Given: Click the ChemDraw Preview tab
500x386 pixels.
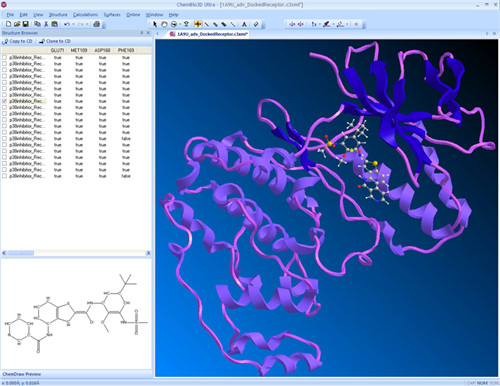Looking at the screenshot, I should click(22, 374).
